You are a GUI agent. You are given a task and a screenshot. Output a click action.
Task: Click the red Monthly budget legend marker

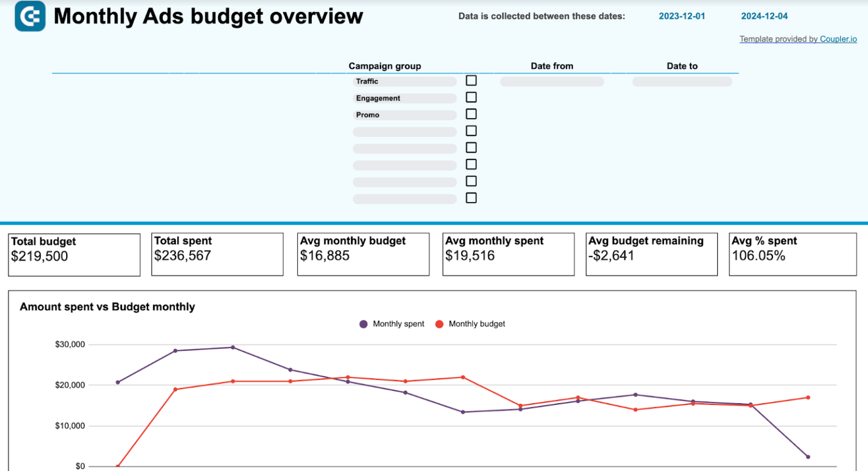tap(440, 324)
